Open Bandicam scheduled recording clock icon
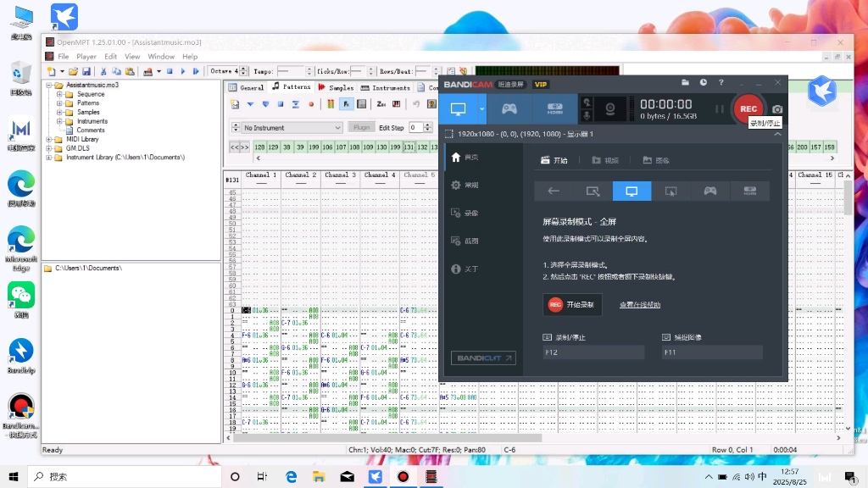Image resolution: width=868 pixels, height=488 pixels. pyautogui.click(x=703, y=82)
